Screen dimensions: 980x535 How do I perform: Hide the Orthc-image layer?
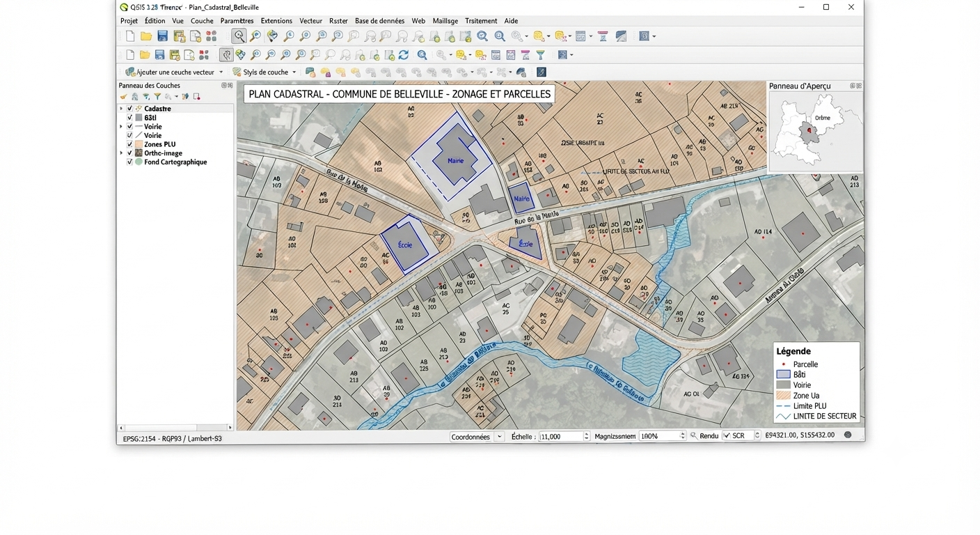tap(129, 153)
